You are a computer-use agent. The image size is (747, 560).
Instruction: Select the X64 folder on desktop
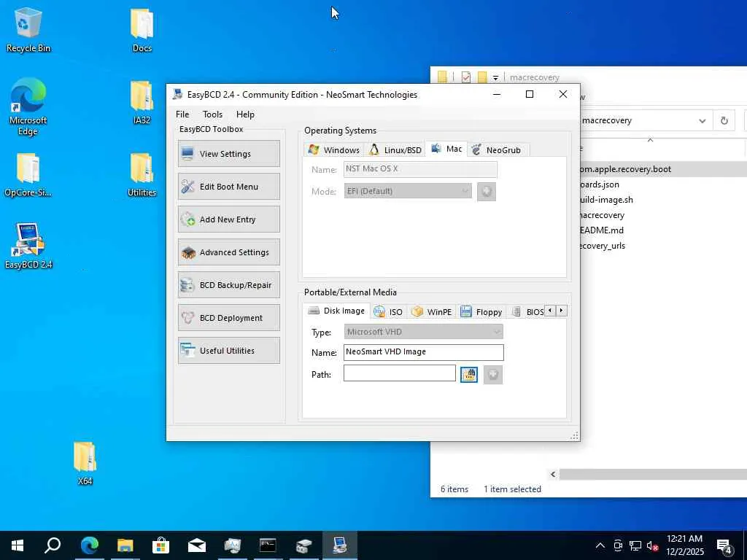[x=85, y=463]
